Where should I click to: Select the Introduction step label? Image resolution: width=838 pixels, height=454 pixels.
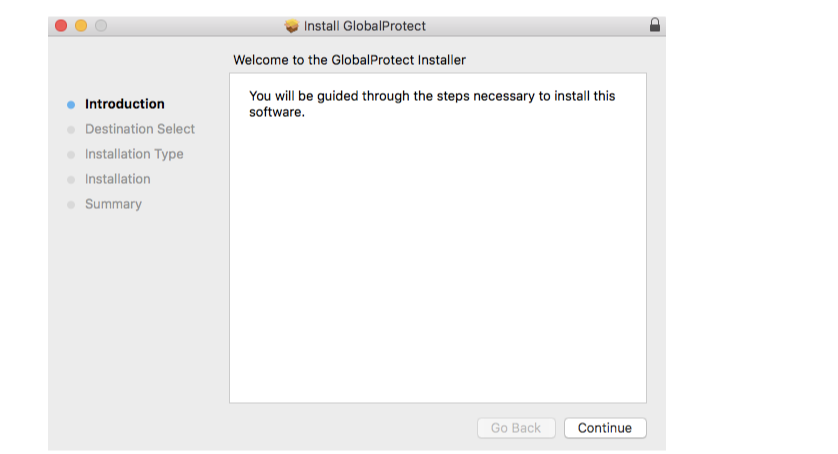click(x=125, y=104)
